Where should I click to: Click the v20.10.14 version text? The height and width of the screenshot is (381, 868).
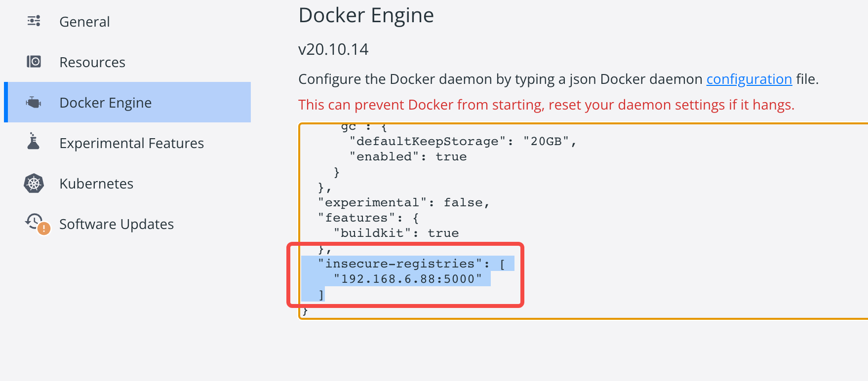click(333, 49)
